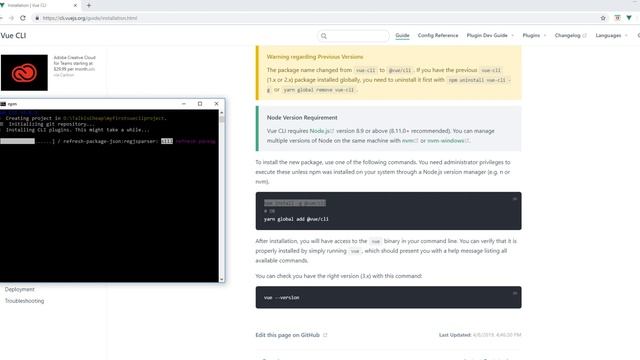Open the nvm-windows link
The height and width of the screenshot is (360, 640).
click(448, 141)
